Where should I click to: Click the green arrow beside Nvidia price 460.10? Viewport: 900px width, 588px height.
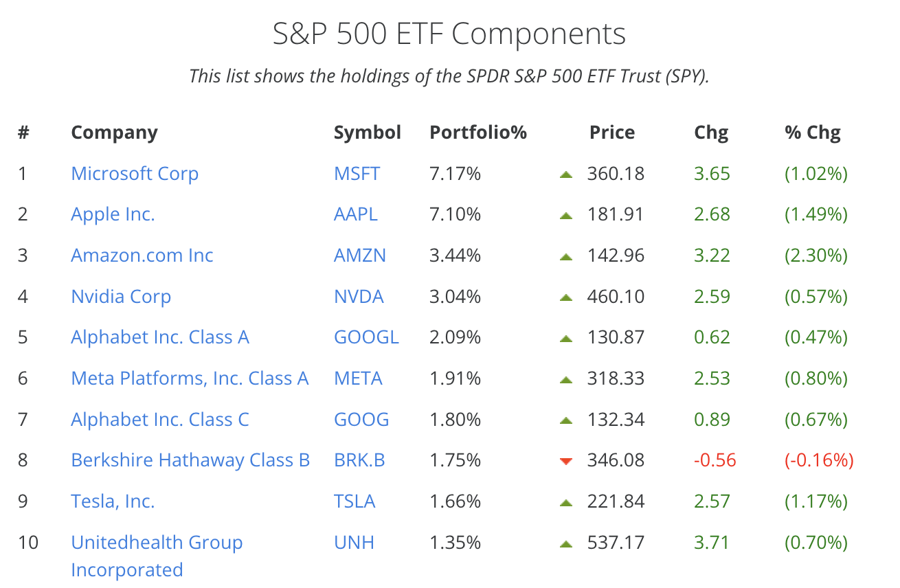(566, 297)
